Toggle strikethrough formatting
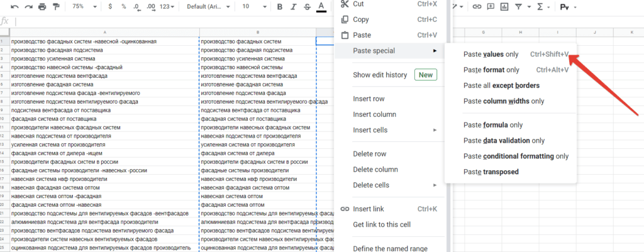Viewport: 644px width, 252px height. tap(306, 6)
